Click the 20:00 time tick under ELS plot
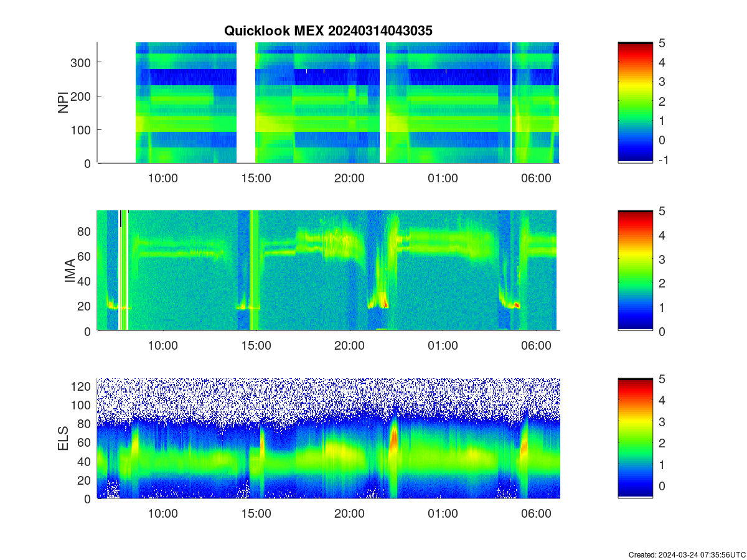 (x=349, y=514)
